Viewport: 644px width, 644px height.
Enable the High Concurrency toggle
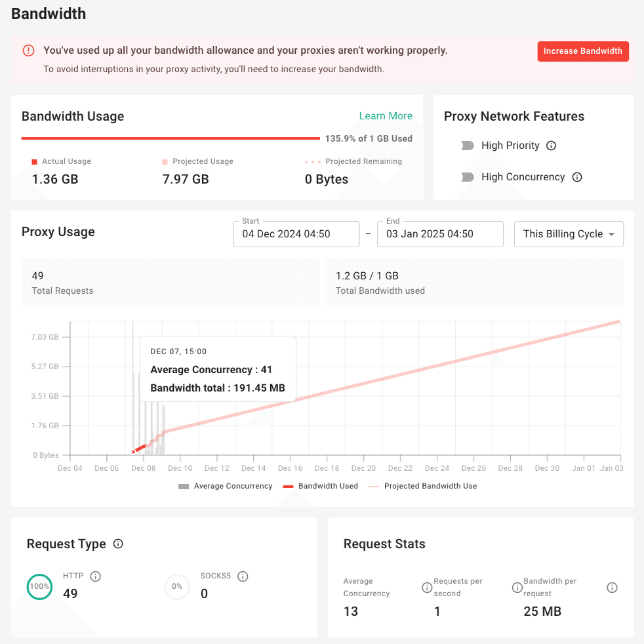point(468,177)
